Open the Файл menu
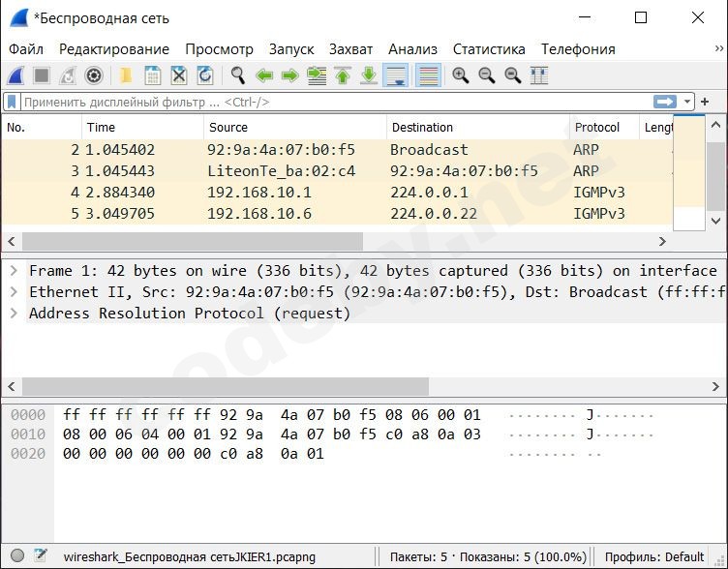The width and height of the screenshot is (728, 569). [x=26, y=49]
